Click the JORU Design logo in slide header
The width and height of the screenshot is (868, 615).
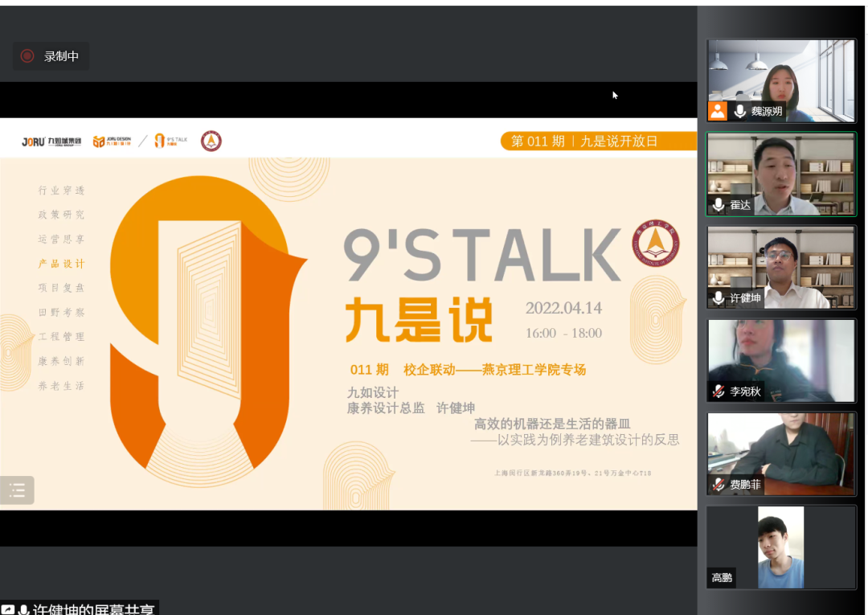[x=112, y=141]
